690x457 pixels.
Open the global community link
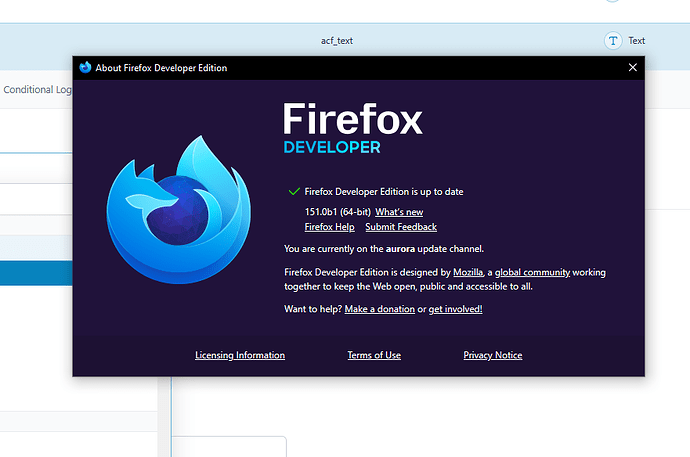coord(532,272)
